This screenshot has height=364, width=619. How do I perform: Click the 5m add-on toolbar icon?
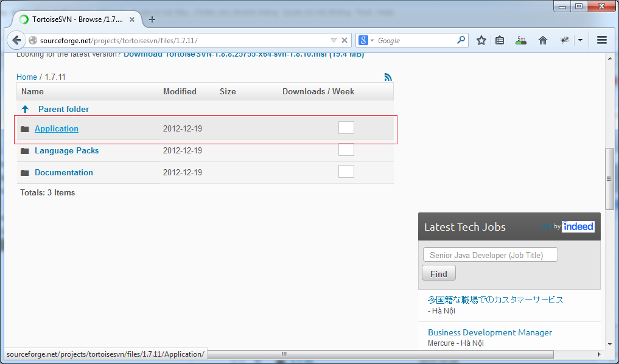(521, 40)
